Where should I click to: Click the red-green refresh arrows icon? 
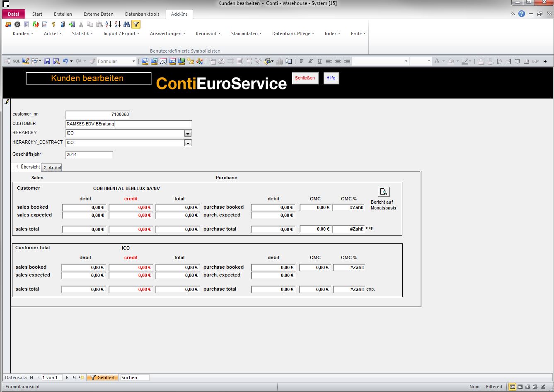point(36,24)
